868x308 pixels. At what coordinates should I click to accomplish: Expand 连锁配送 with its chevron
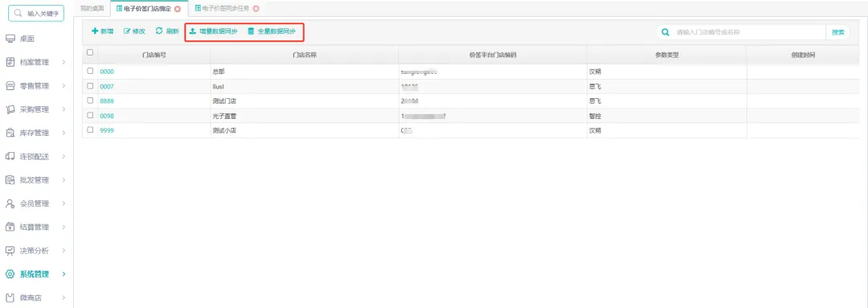tap(64, 156)
